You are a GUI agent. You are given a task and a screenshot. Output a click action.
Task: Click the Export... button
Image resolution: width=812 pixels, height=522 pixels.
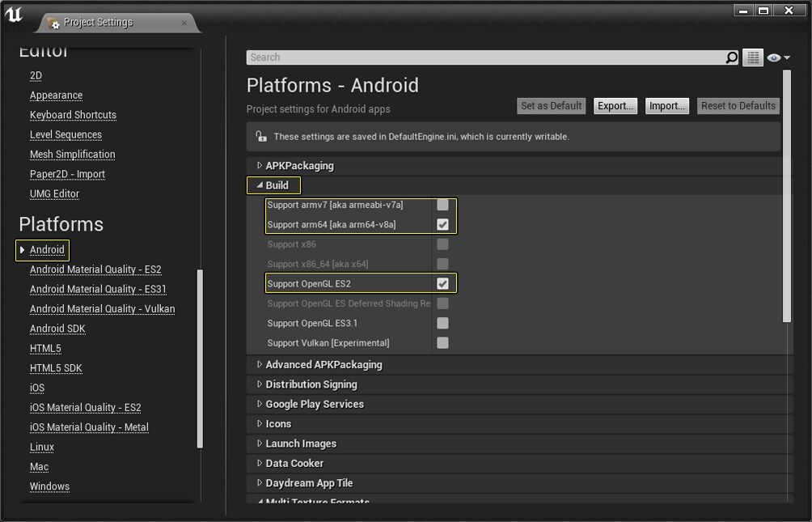pos(615,106)
